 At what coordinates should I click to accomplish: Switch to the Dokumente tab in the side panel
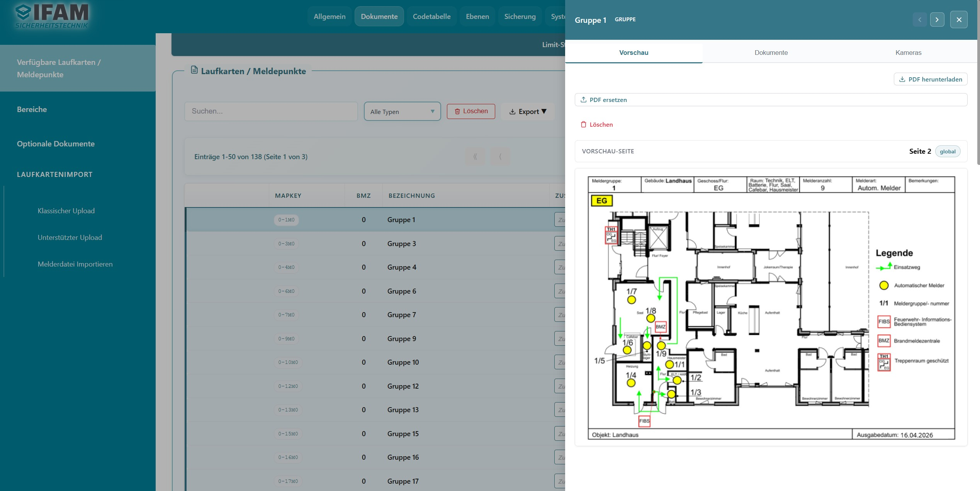pyautogui.click(x=771, y=53)
